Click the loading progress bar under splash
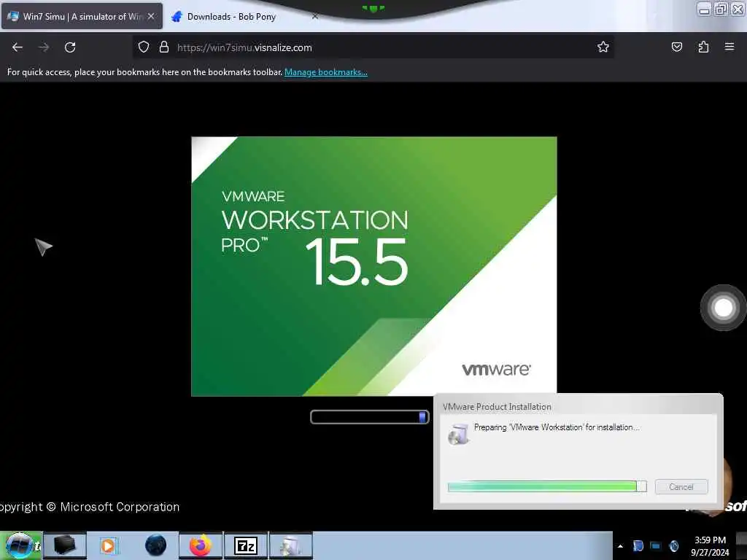This screenshot has width=747, height=560. click(x=369, y=417)
